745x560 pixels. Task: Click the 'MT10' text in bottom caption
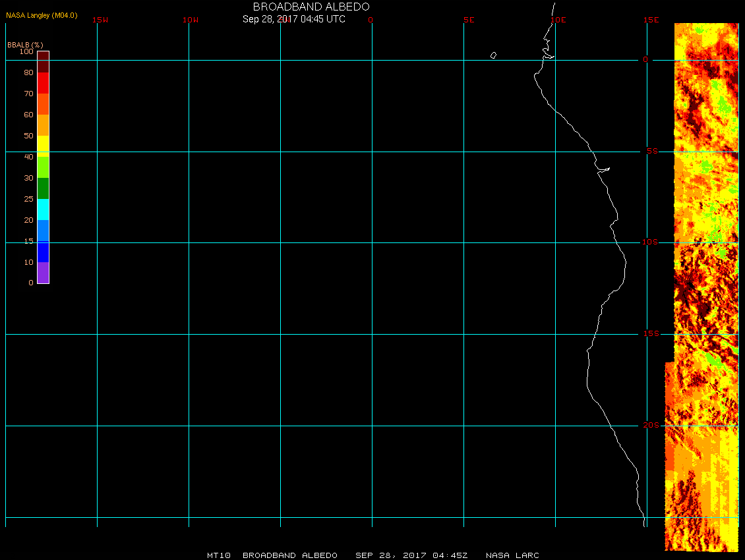219,555
